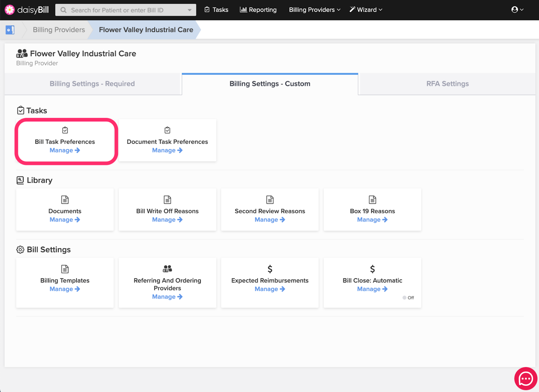Open the red chat support bubble
539x392 pixels.
(526, 379)
